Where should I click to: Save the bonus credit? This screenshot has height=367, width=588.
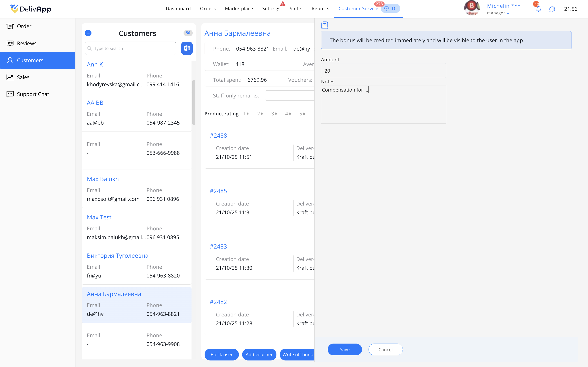point(345,349)
